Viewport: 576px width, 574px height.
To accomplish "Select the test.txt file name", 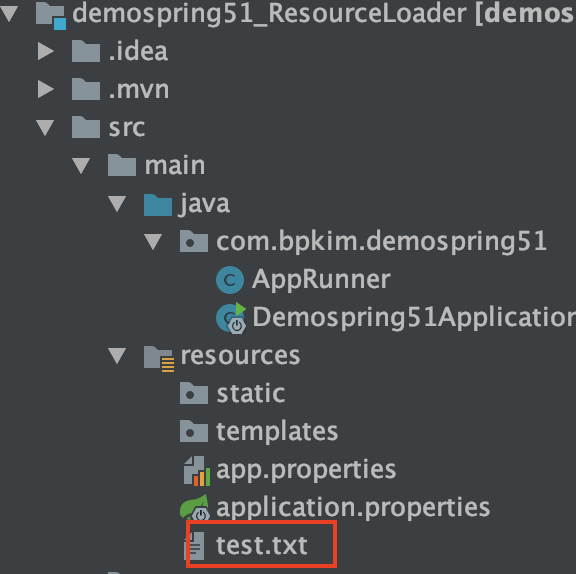I will click(x=262, y=546).
